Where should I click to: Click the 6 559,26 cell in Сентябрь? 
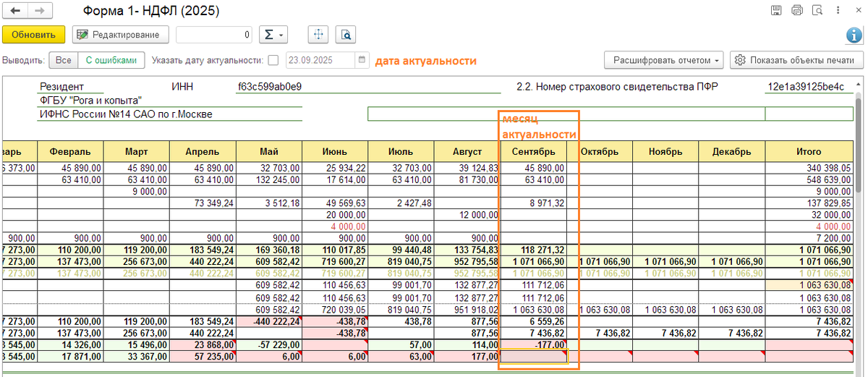[x=533, y=321]
